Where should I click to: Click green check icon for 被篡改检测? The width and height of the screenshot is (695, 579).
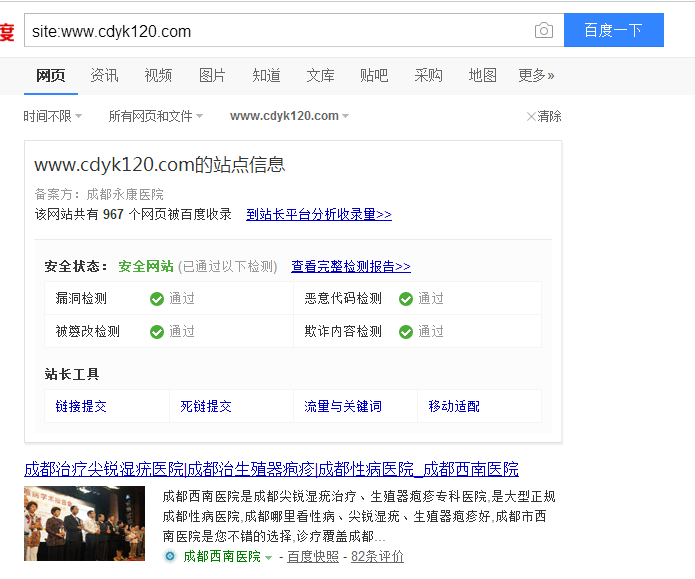157,332
